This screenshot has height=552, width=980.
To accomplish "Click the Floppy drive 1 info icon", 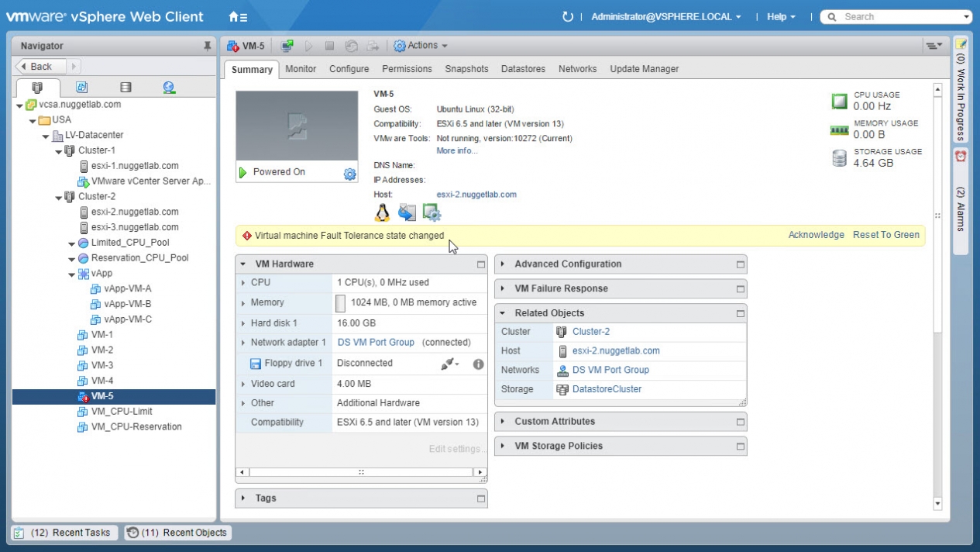I will click(478, 364).
